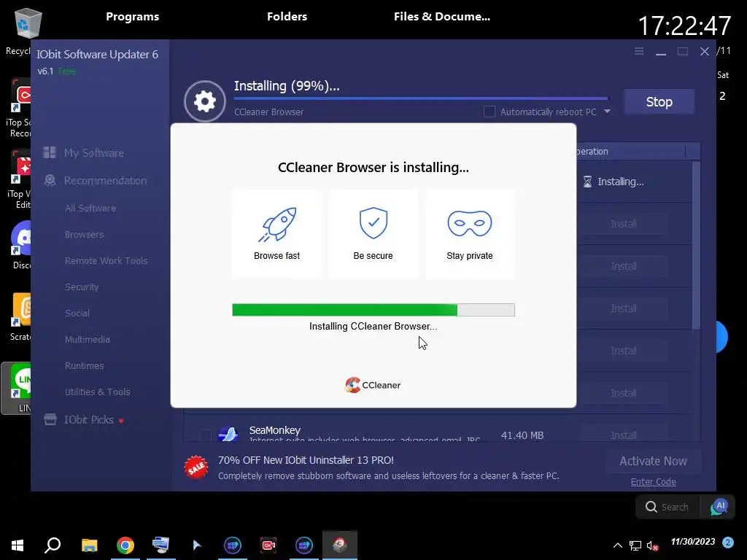Image resolution: width=747 pixels, height=560 pixels.
Task: Click the IObit Picks store icon
Action: point(50,419)
